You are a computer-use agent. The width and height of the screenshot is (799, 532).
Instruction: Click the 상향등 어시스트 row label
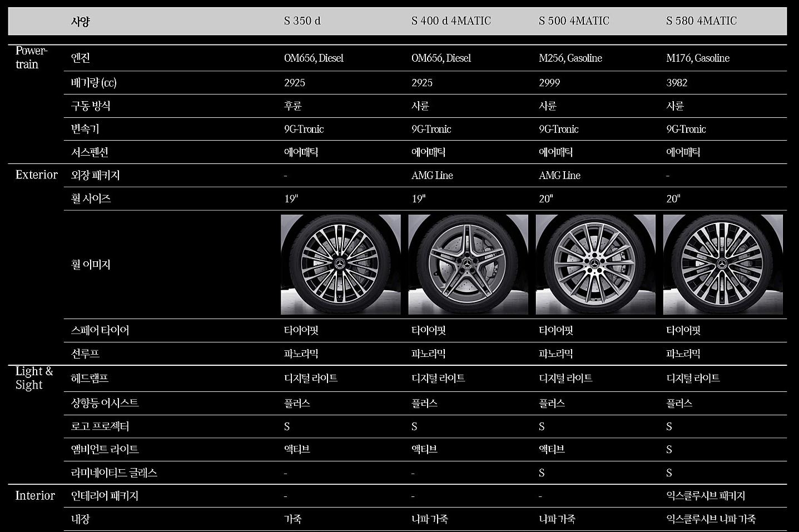click(x=105, y=403)
